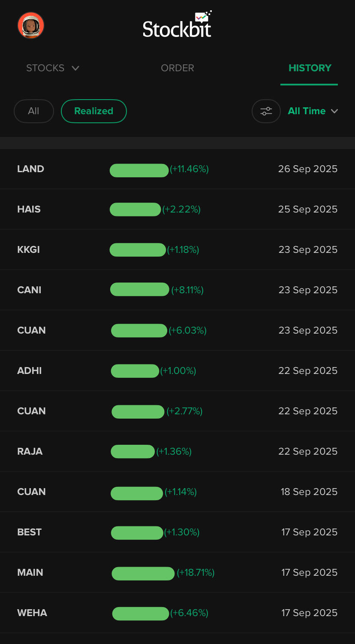The height and width of the screenshot is (644, 355).
Task: Switch to the History tab
Action: coord(310,68)
